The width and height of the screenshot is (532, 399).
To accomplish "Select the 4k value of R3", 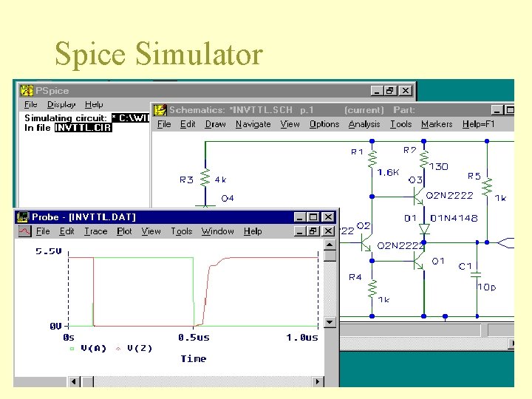I will pos(220,180).
